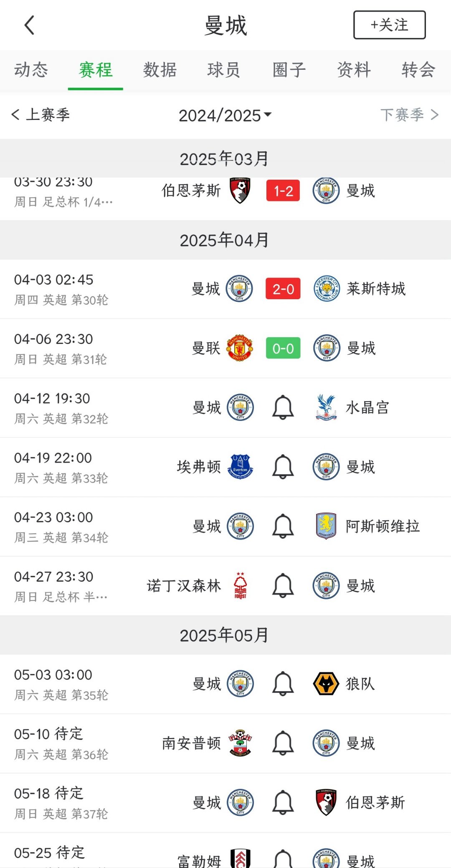Tap the Leicester City crest icon
The image size is (451, 868).
click(x=326, y=289)
